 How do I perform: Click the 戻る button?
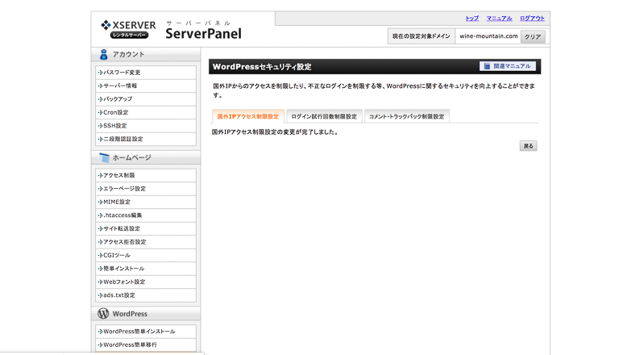tap(528, 146)
